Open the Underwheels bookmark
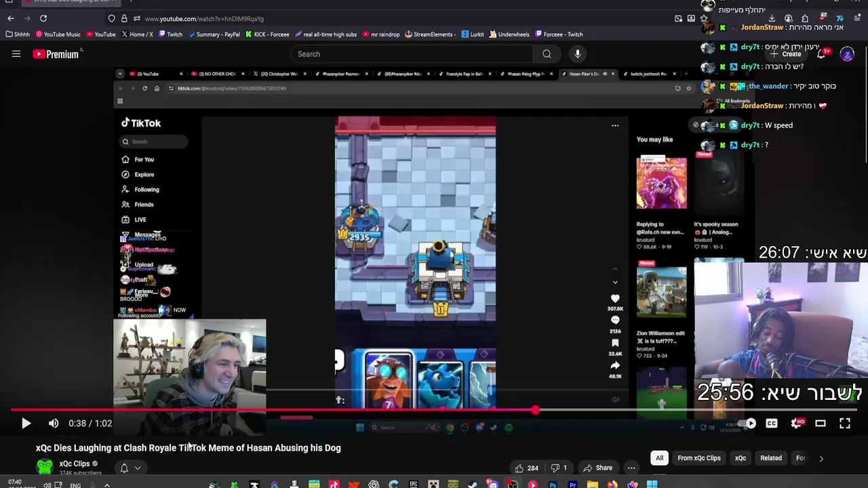Screen dimensions: 868x488 click(509, 35)
